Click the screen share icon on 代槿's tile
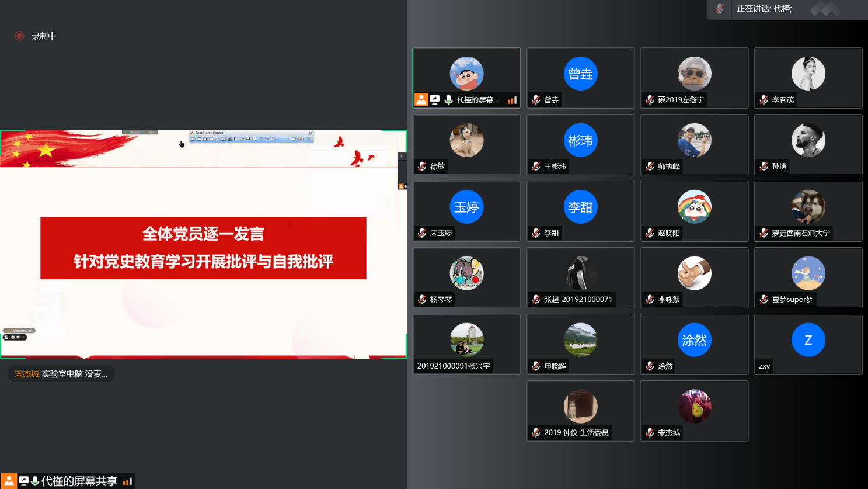This screenshot has height=489, width=868. click(435, 100)
